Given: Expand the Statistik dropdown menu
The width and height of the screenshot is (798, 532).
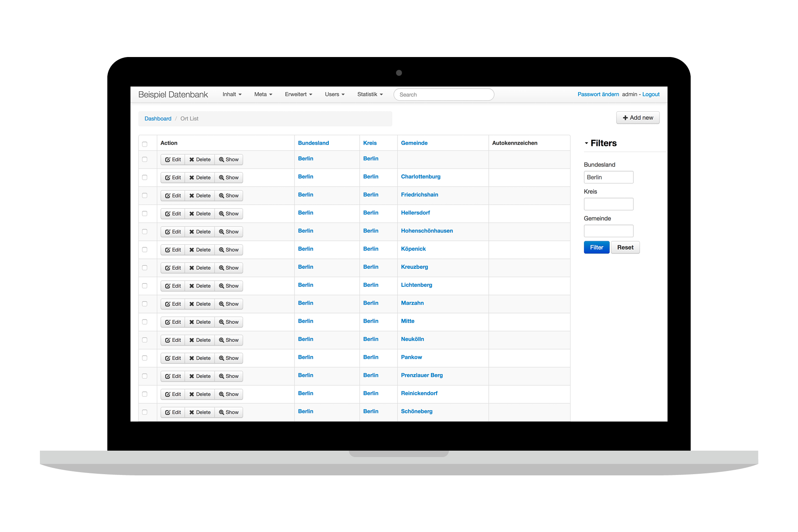Looking at the screenshot, I should [369, 95].
